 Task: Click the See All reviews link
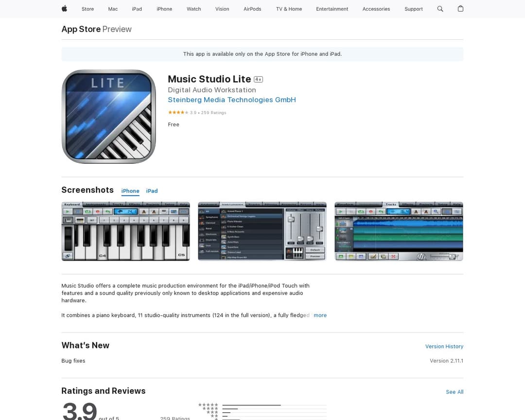(455, 392)
